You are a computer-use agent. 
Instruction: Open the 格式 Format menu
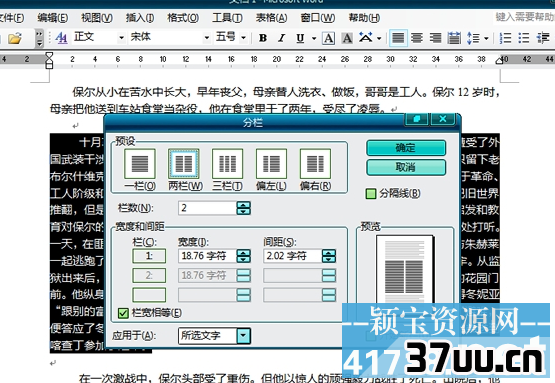coord(183,18)
